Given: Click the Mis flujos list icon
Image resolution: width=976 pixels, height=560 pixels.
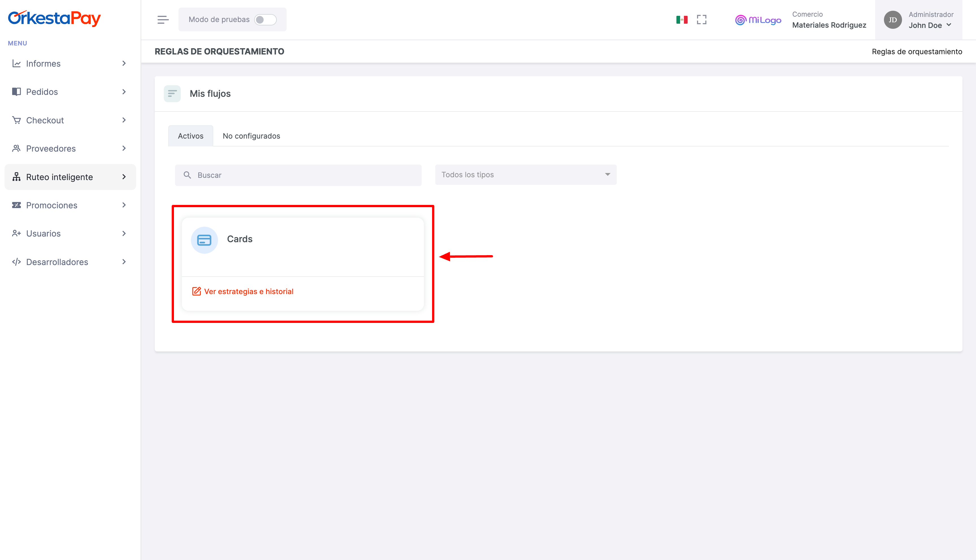Looking at the screenshot, I should pyautogui.click(x=172, y=93).
